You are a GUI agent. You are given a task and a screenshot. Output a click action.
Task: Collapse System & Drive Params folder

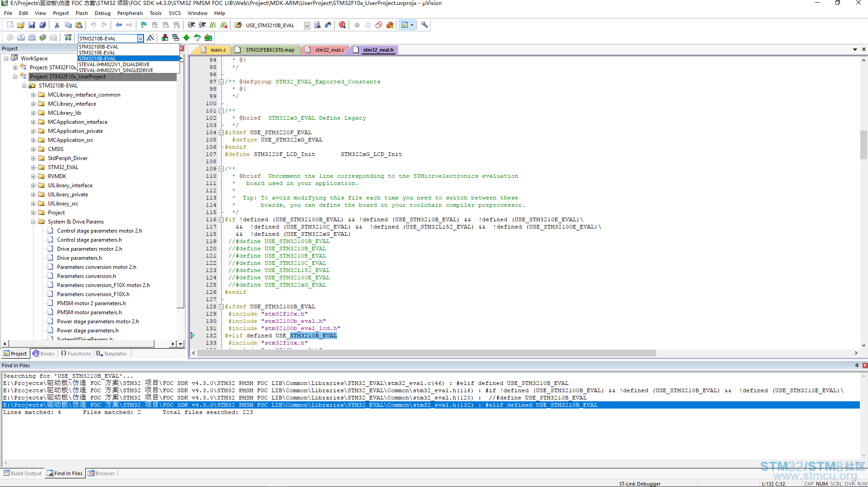(33, 222)
